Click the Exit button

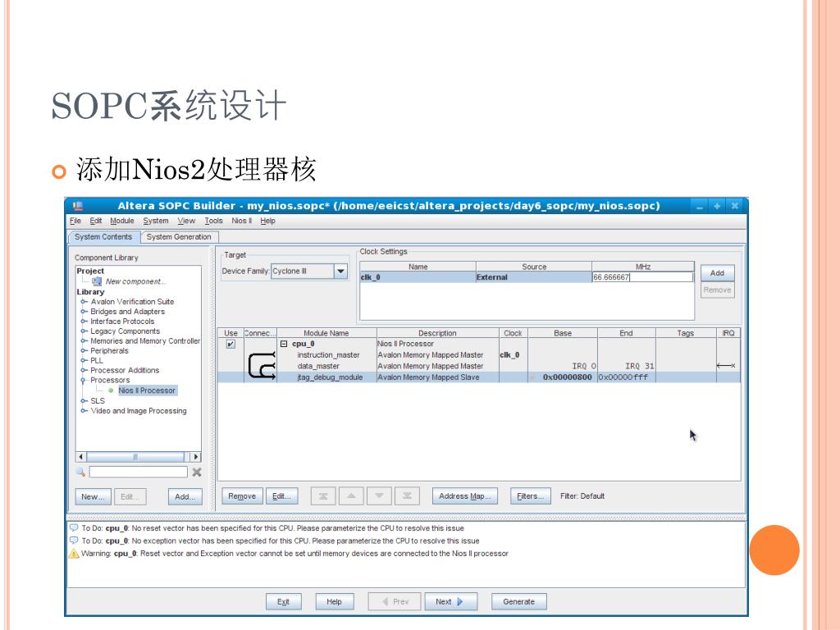pyautogui.click(x=283, y=601)
